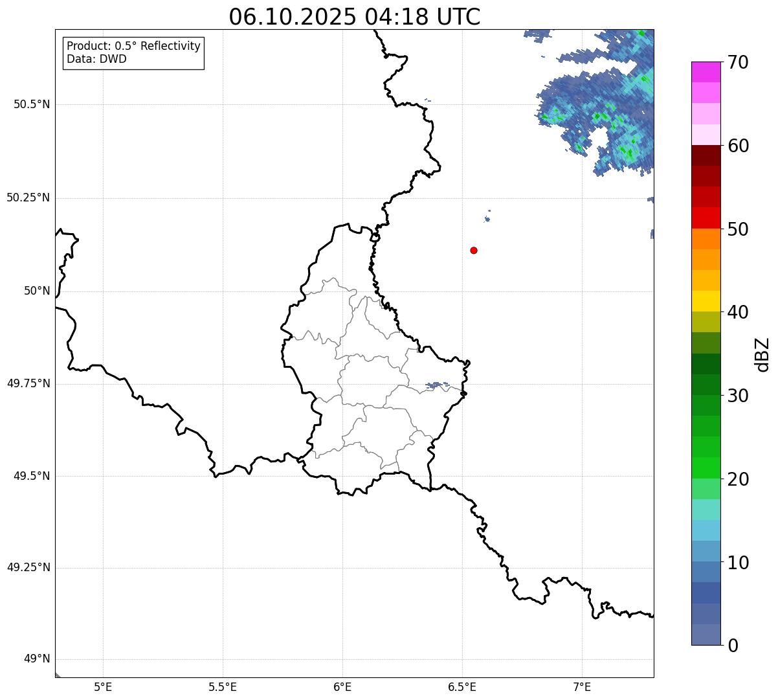Click the colorbar label 60
The height and width of the screenshot is (700, 778).
[738, 146]
